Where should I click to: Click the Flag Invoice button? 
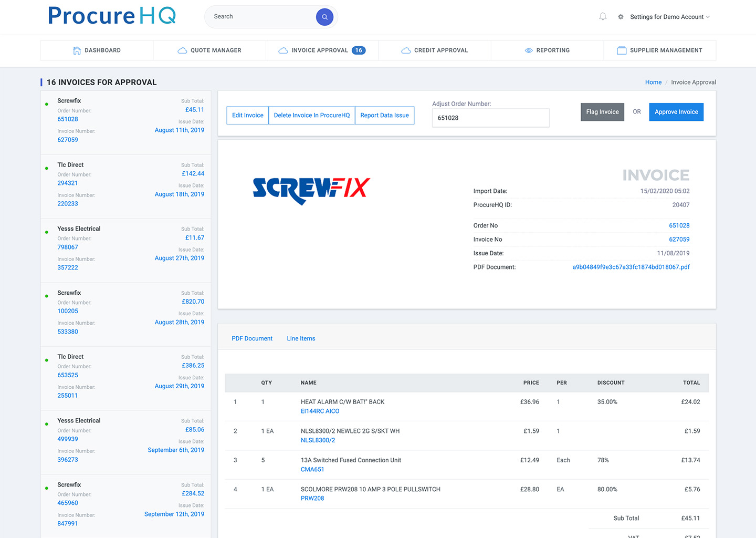(x=602, y=112)
